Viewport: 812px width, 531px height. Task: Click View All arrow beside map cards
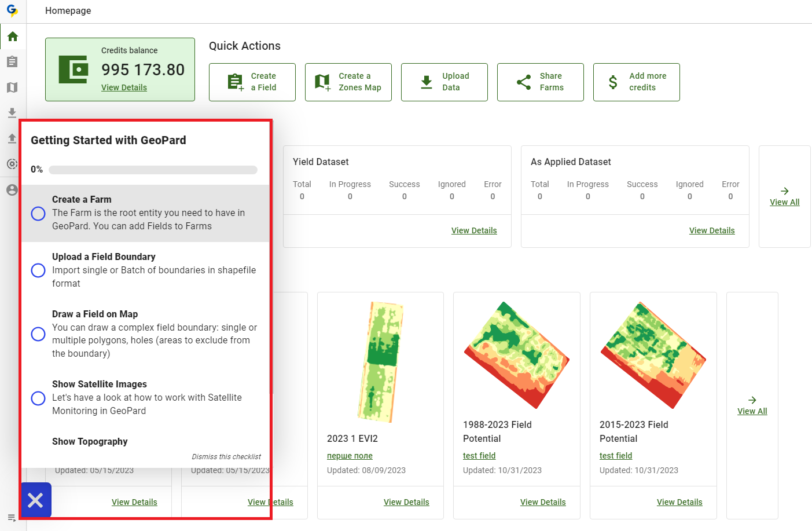click(752, 405)
